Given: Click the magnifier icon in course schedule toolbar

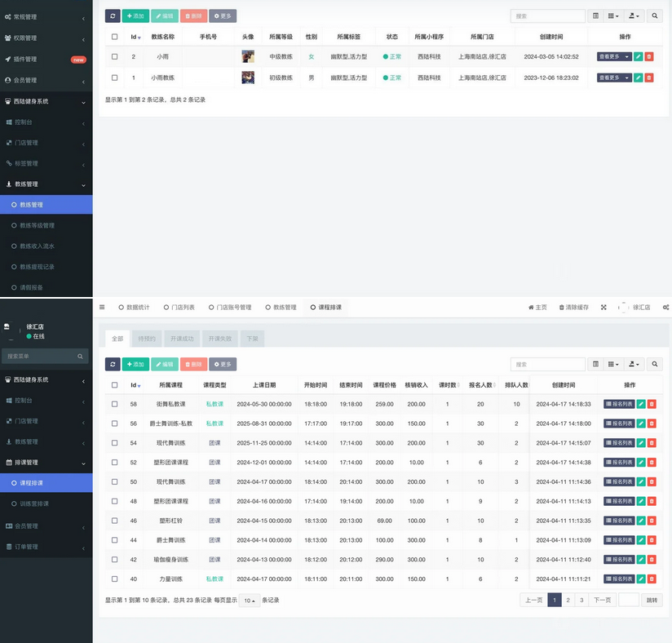Looking at the screenshot, I should pyautogui.click(x=655, y=364).
